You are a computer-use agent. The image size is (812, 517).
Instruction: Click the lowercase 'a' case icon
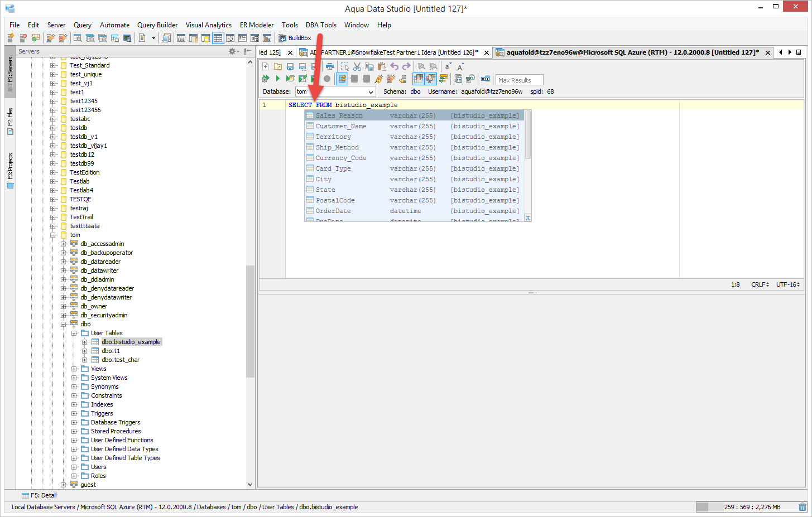point(448,66)
